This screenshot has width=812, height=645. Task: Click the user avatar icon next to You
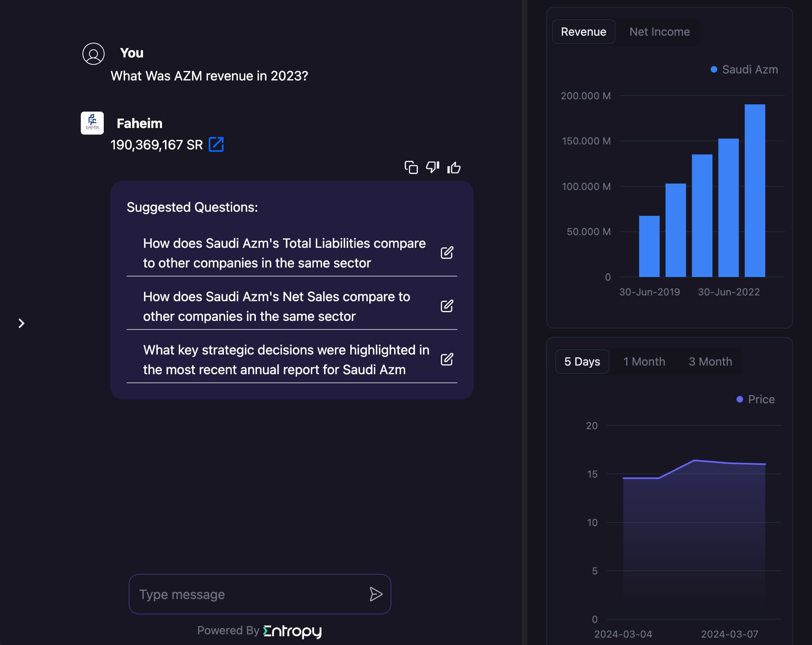(94, 54)
